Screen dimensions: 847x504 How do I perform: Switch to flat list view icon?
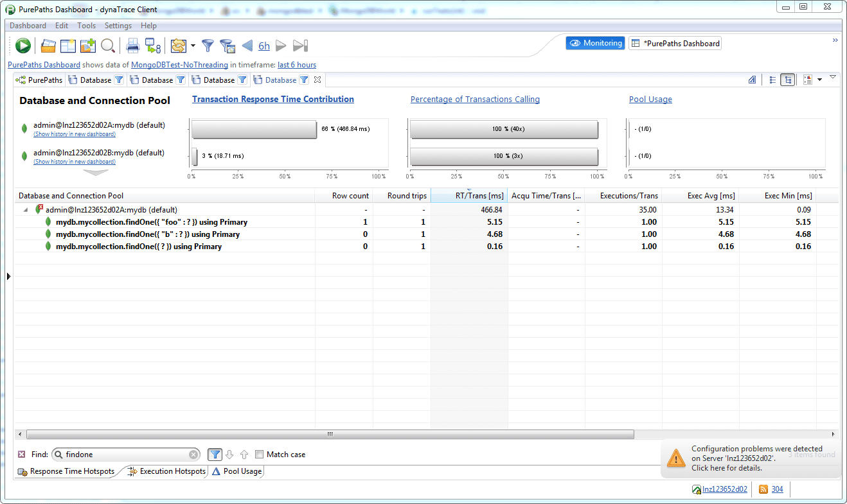pyautogui.click(x=772, y=80)
